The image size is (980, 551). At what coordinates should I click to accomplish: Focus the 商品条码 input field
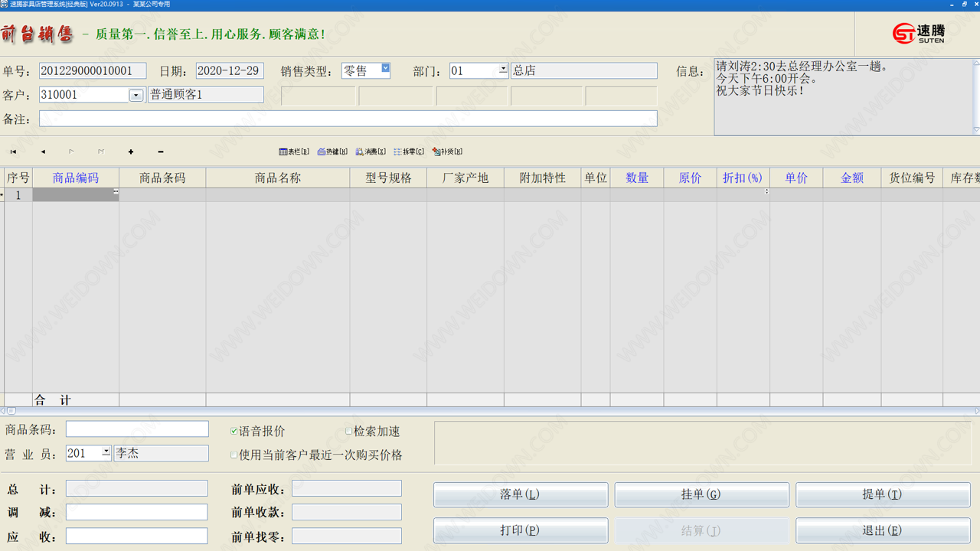pyautogui.click(x=137, y=429)
